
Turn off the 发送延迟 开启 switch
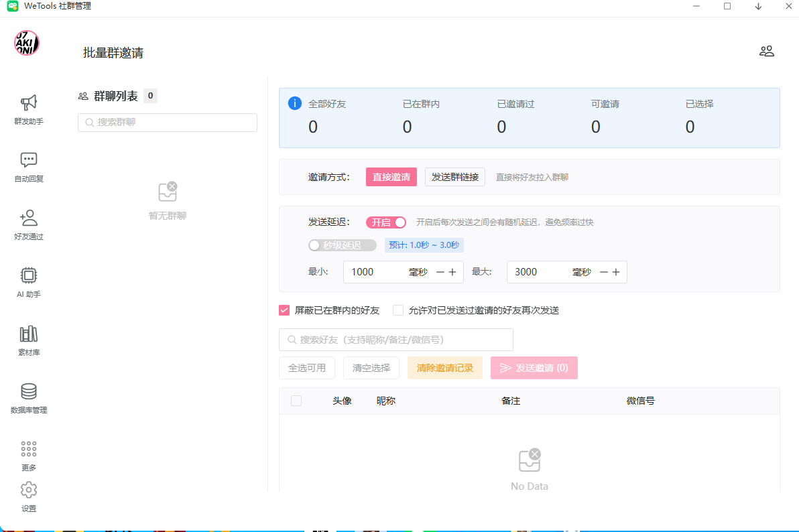click(386, 222)
